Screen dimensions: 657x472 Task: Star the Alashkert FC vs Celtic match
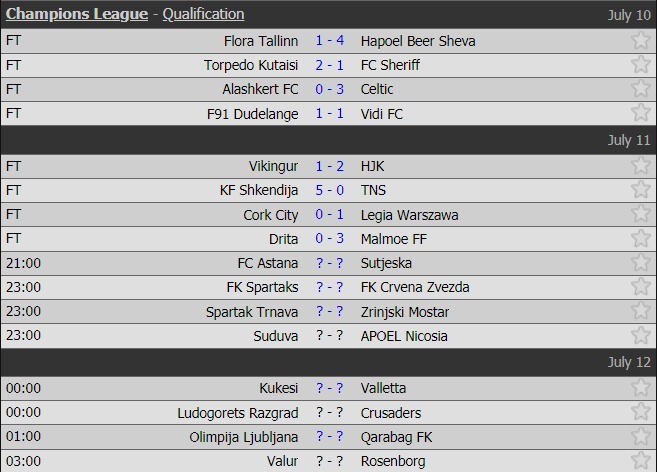click(x=641, y=90)
